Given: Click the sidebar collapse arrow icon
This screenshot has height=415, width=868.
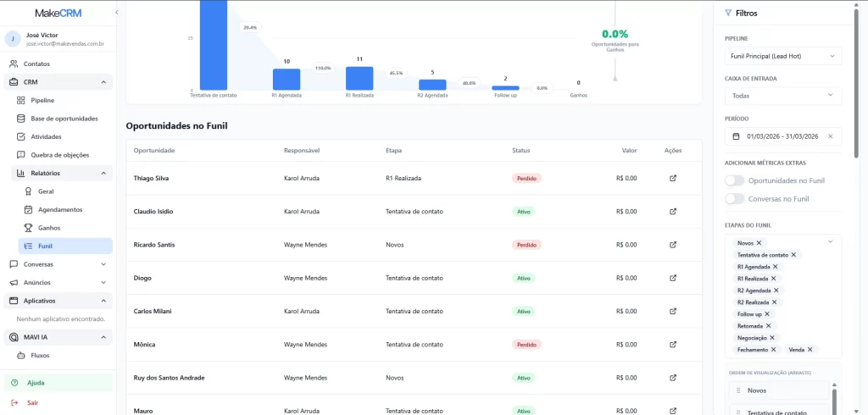Looking at the screenshot, I should [116, 13].
